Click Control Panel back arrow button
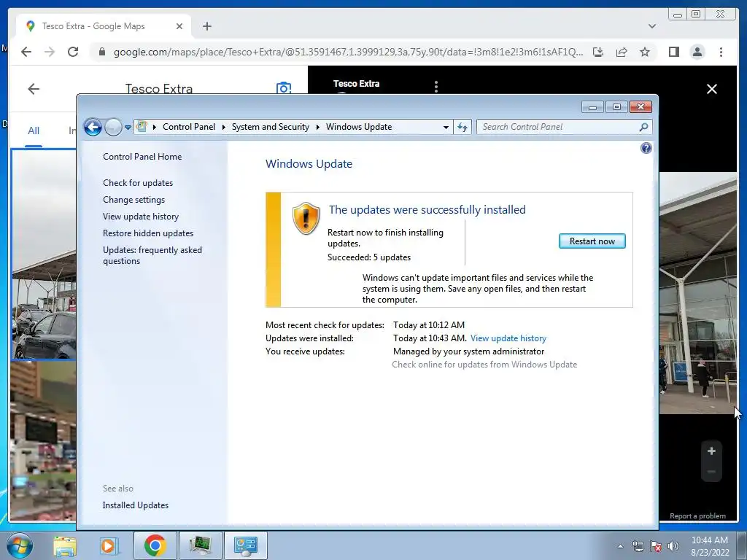Image resolution: width=747 pixels, height=560 pixels. (93, 127)
